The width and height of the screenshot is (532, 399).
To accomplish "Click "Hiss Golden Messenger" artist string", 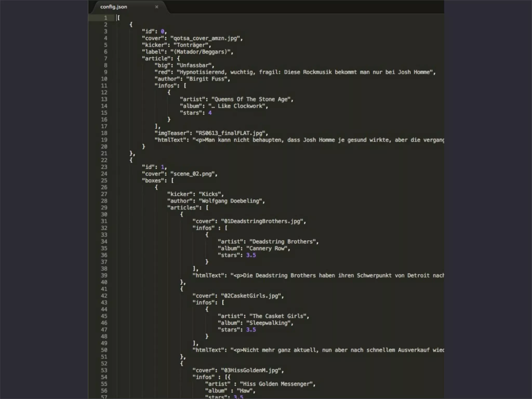I will tap(276, 384).
